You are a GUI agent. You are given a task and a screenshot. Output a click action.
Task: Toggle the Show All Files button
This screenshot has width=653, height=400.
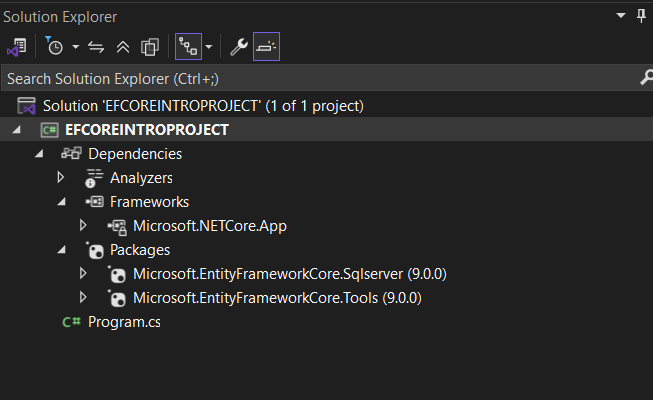click(150, 47)
